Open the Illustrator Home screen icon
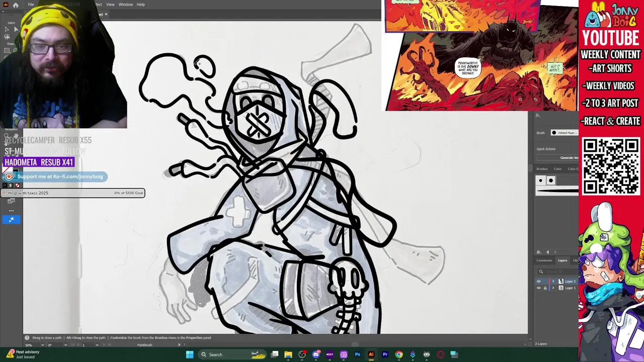The height and width of the screenshot is (362, 644). [16, 5]
